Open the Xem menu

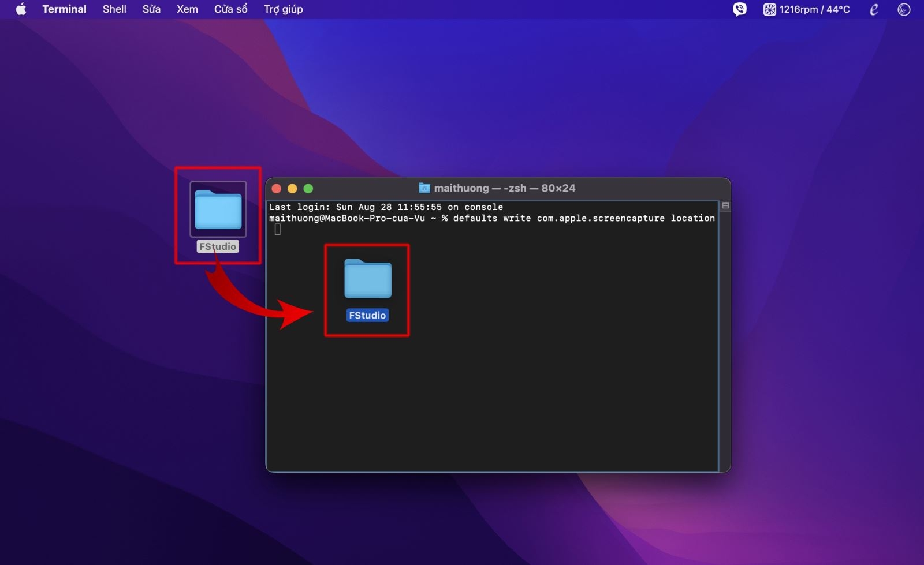187,9
